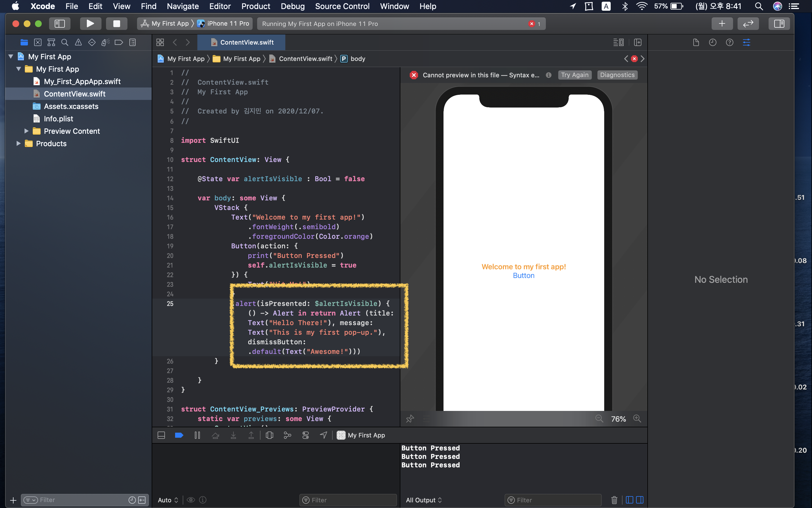Screen dimensions: 812x508
Task: Open the related items grid menu
Action: coord(160,42)
